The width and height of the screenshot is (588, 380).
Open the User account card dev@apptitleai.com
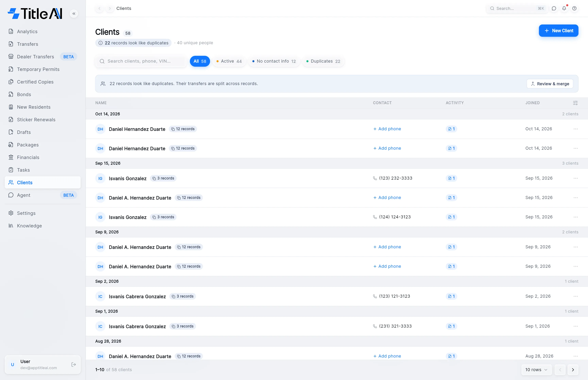pos(42,365)
